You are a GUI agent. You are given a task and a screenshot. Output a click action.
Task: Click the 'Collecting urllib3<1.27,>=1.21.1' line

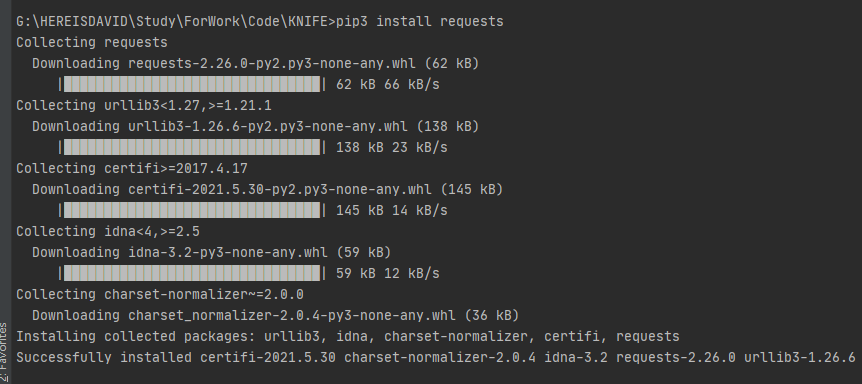coord(144,105)
